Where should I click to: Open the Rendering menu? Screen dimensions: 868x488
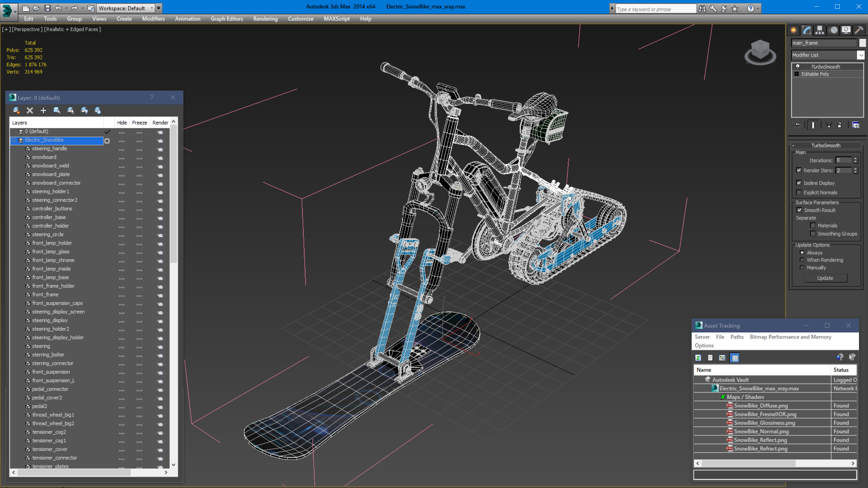pyautogui.click(x=266, y=19)
